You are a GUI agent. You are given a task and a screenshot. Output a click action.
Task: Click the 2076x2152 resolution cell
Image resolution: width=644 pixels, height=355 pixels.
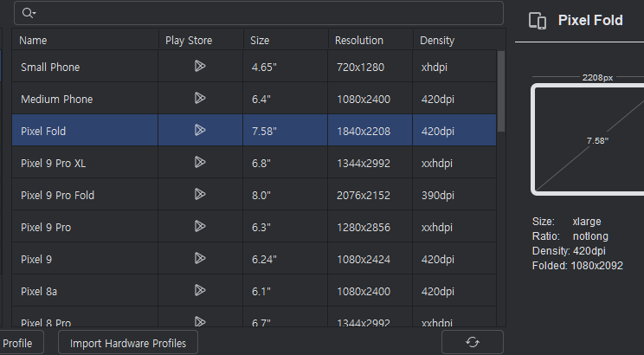[370, 195]
